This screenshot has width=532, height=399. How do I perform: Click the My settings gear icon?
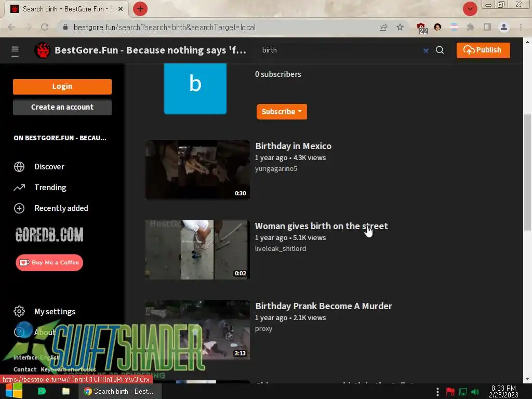click(x=19, y=311)
